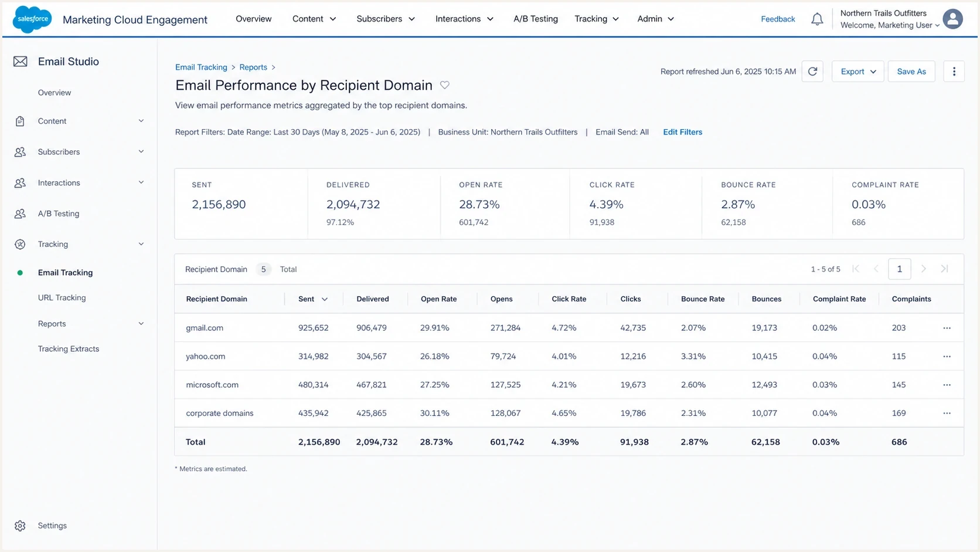Go to previous page of results
The image size is (980, 552).
pyautogui.click(x=876, y=269)
